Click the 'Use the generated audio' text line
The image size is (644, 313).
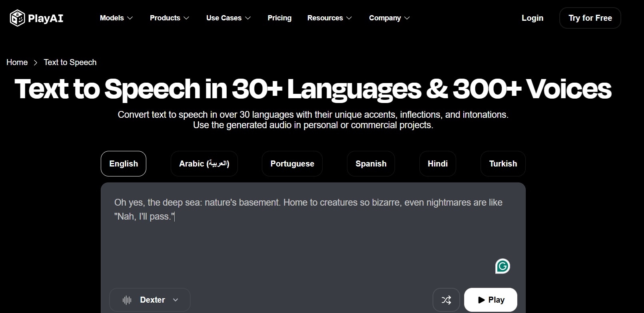click(313, 125)
